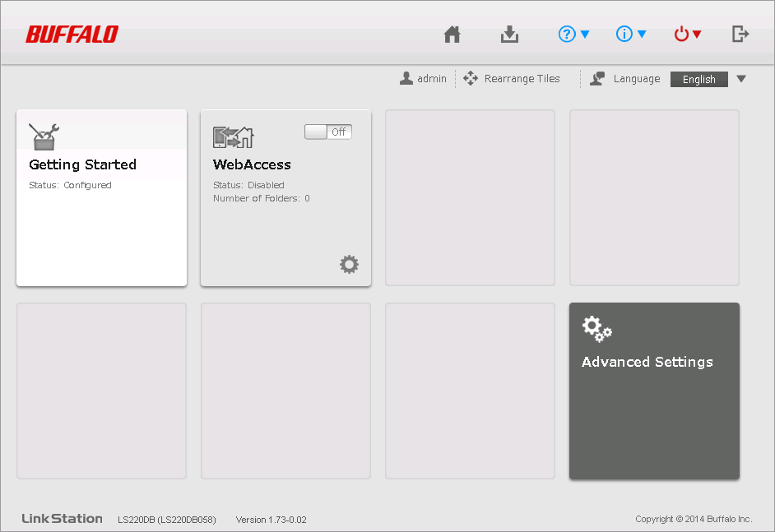Click the Home icon in header
775x532 pixels.
(x=452, y=34)
